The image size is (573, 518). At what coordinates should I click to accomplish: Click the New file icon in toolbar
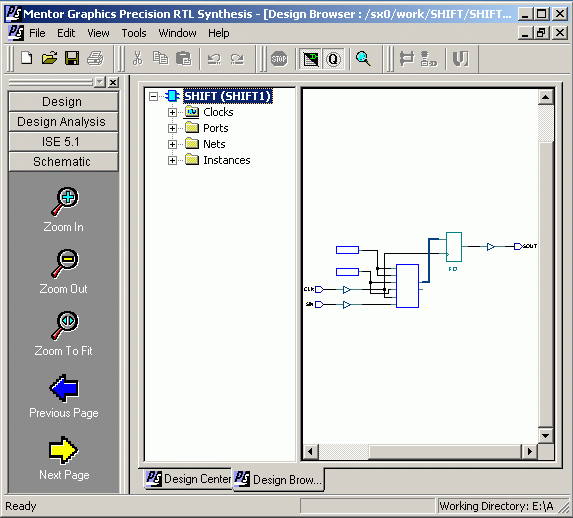click(27, 58)
